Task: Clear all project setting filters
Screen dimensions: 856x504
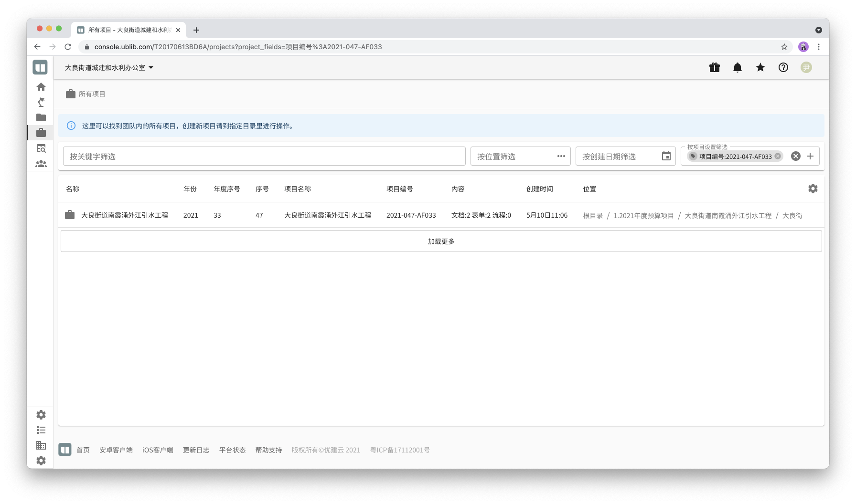Action: (795, 156)
